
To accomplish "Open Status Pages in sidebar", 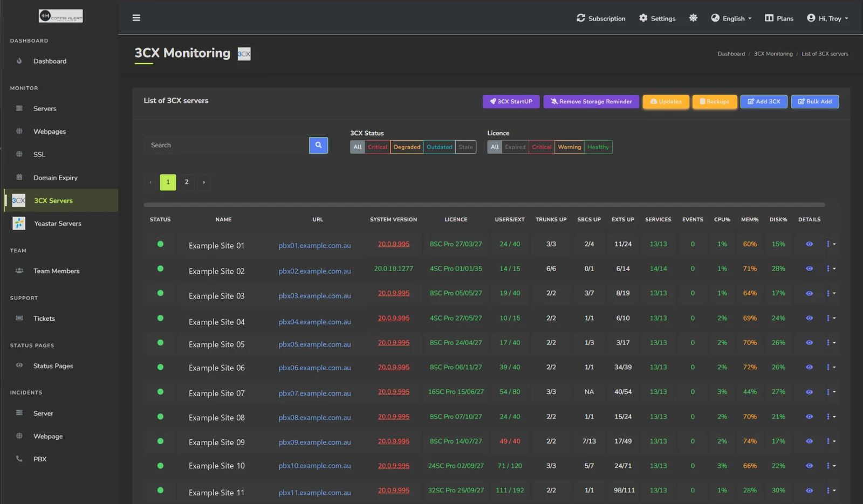I will pyautogui.click(x=53, y=366).
